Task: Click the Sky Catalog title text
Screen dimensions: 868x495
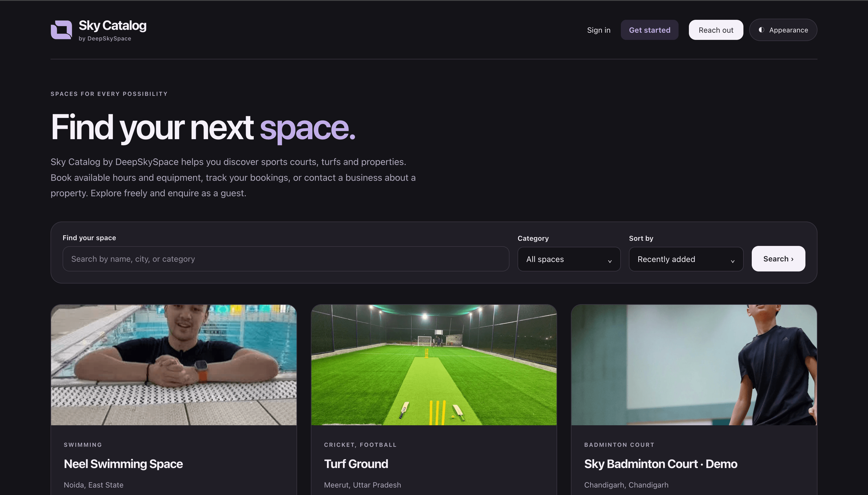Action: click(113, 26)
